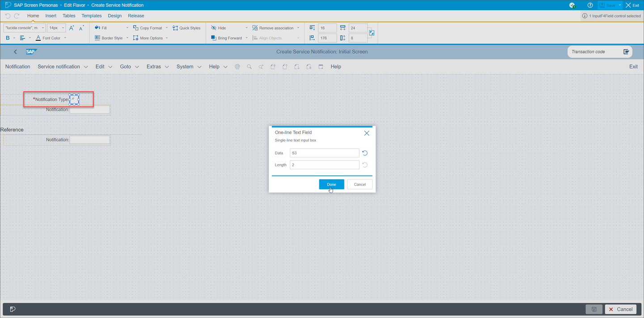Close the One-line Text Field dialog
The width and height of the screenshot is (644, 318).
367,133
